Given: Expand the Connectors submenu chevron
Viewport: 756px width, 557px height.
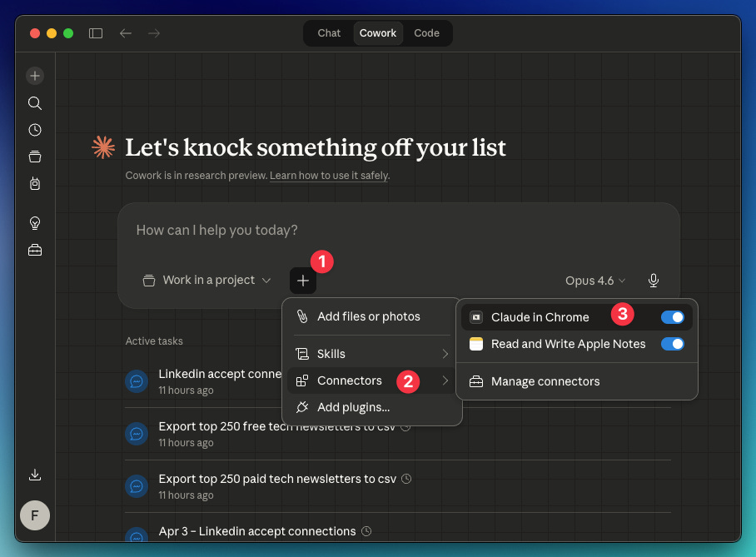Looking at the screenshot, I should pyautogui.click(x=445, y=380).
